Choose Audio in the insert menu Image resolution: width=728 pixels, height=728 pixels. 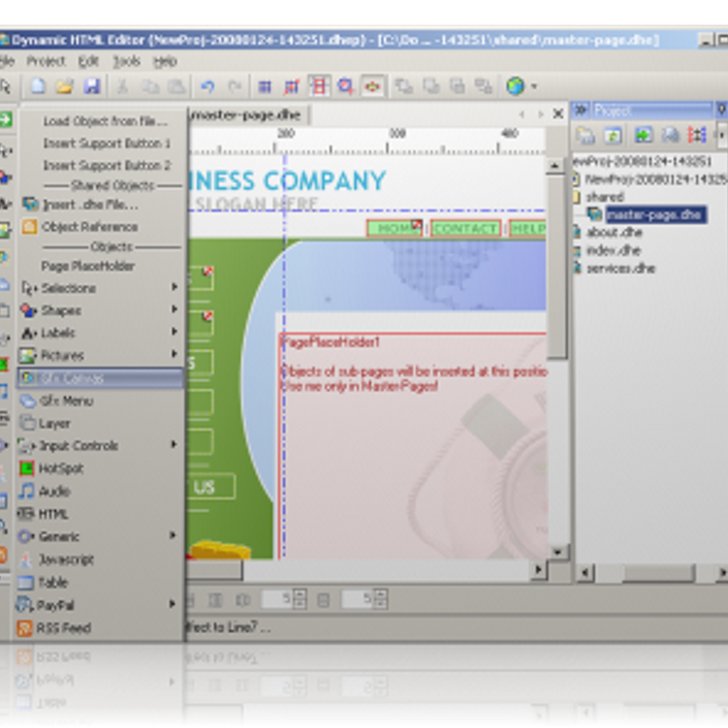click(x=55, y=491)
